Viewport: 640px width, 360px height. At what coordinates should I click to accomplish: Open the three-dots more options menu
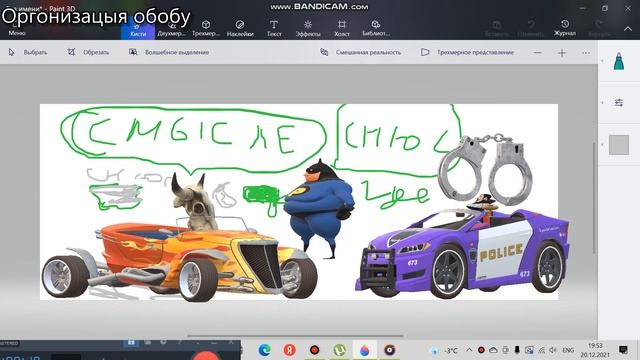pyautogui.click(x=586, y=53)
